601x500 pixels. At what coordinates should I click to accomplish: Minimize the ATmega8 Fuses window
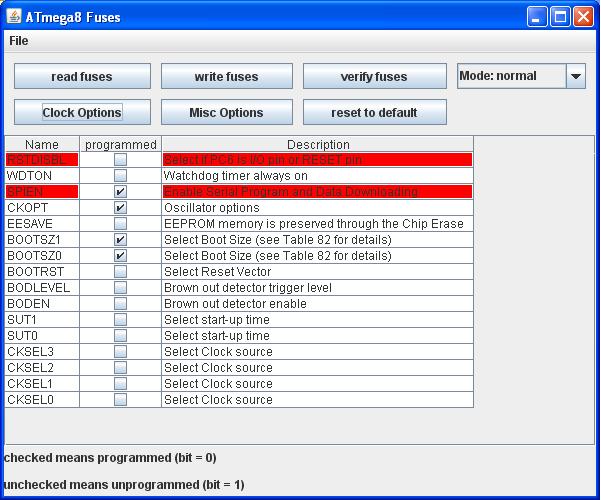(537, 17)
